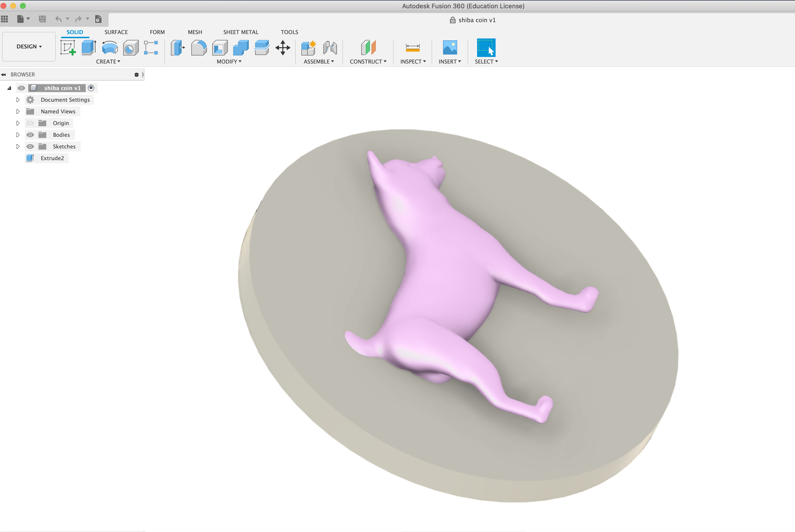Open the version history clock-document icon

(x=98, y=19)
